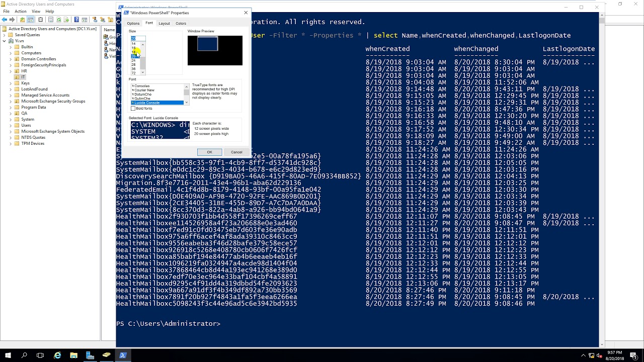Select the IT organizational unit
This screenshot has width=644, height=362.
point(23,77)
